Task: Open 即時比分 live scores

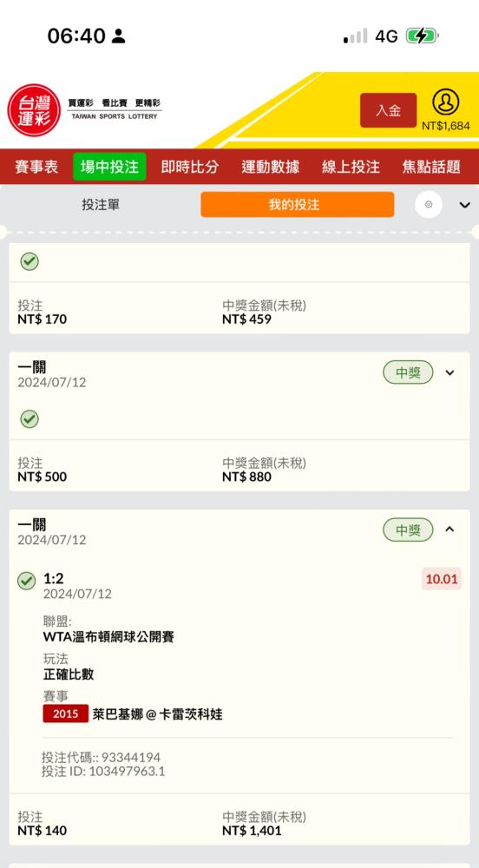Action: point(190,167)
